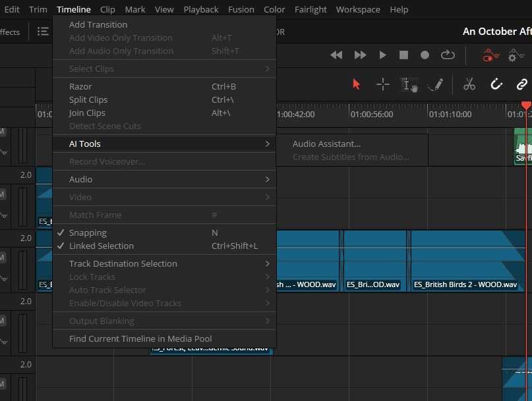Open Audio Assistant from the AI Tools submenu
532x401 pixels.
coord(352,144)
